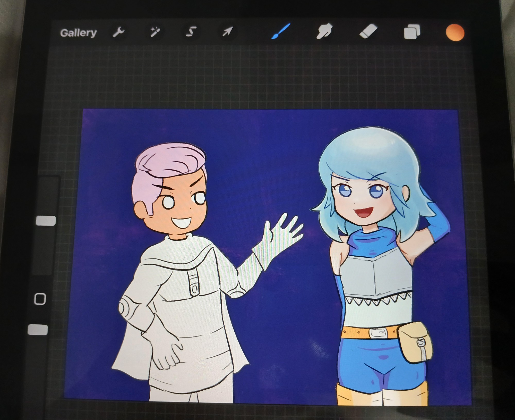
Task: Open the Gallery view
Action: pyautogui.click(x=78, y=33)
